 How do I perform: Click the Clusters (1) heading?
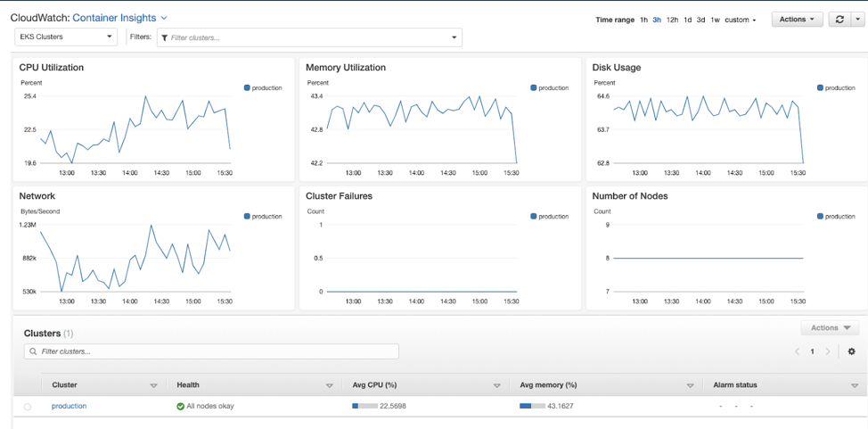pos(49,333)
